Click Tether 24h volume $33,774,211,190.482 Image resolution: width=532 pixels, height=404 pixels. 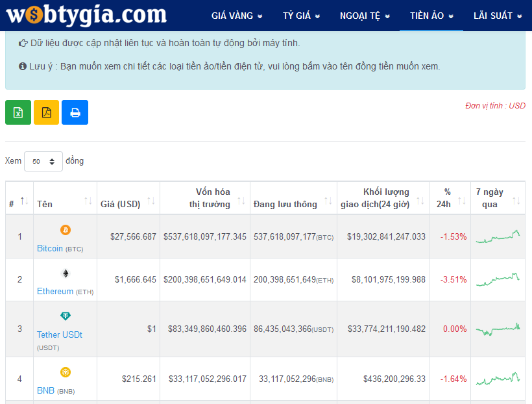(387, 329)
